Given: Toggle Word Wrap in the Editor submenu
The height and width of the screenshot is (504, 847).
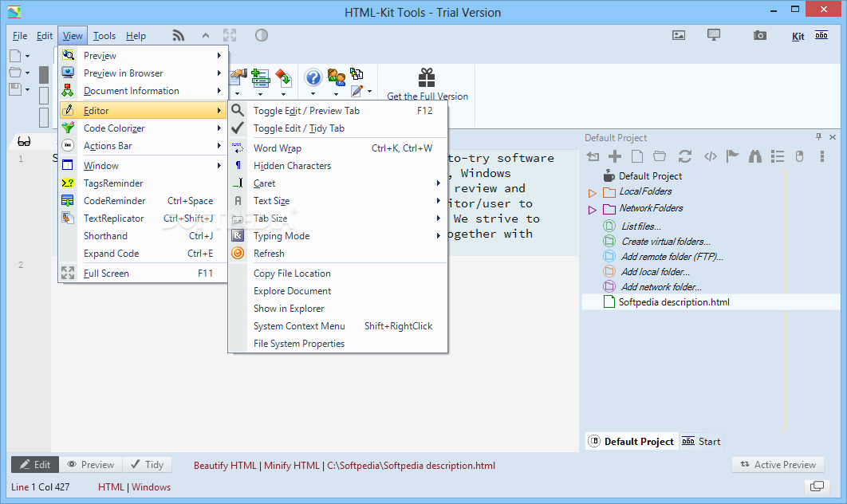Looking at the screenshot, I should coord(337,148).
